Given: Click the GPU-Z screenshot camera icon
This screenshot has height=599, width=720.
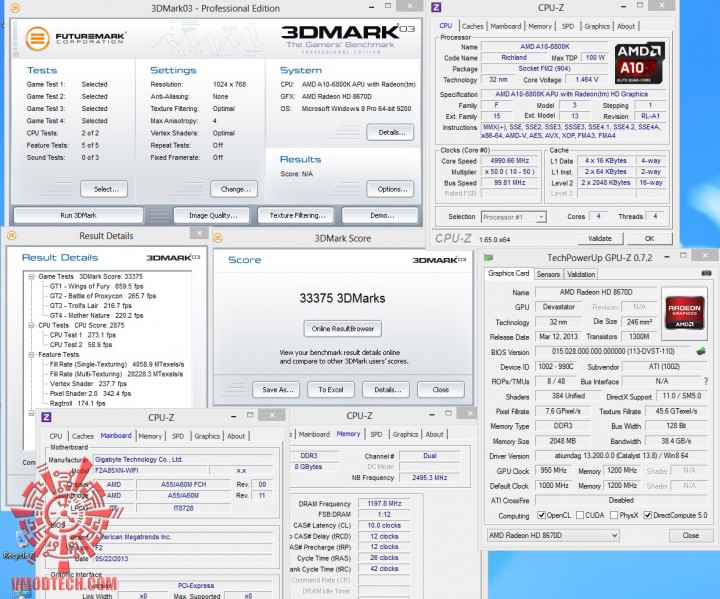Looking at the screenshot, I should 706,273.
